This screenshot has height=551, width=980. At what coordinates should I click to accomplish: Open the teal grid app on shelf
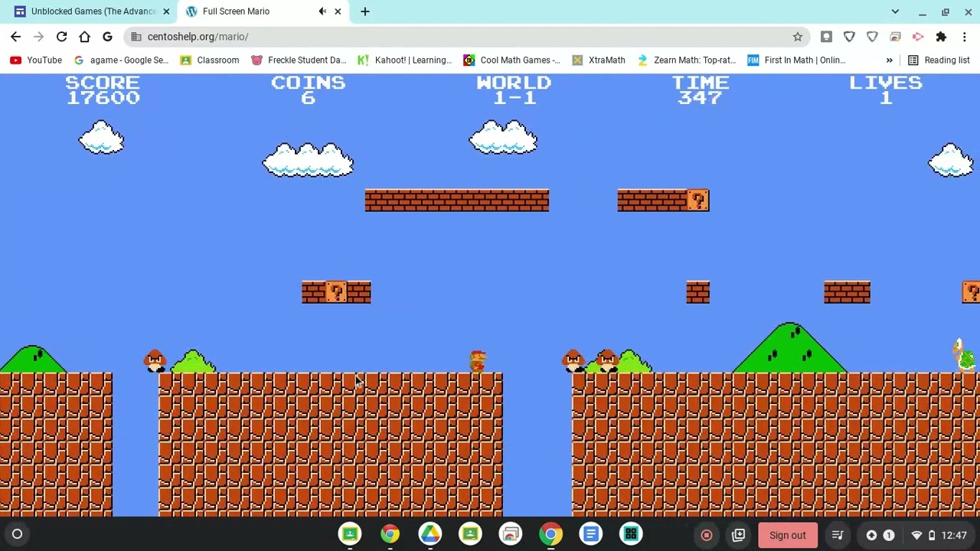(x=631, y=534)
